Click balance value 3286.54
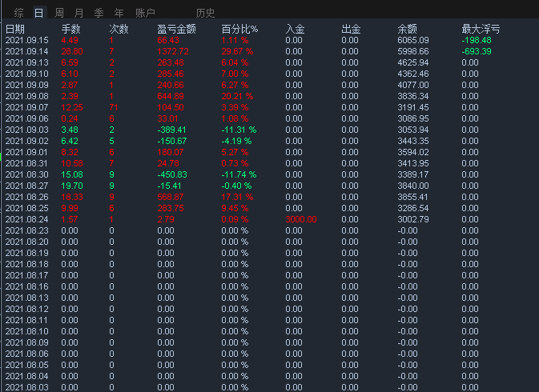Viewport: 539px width, 392px height. point(413,208)
